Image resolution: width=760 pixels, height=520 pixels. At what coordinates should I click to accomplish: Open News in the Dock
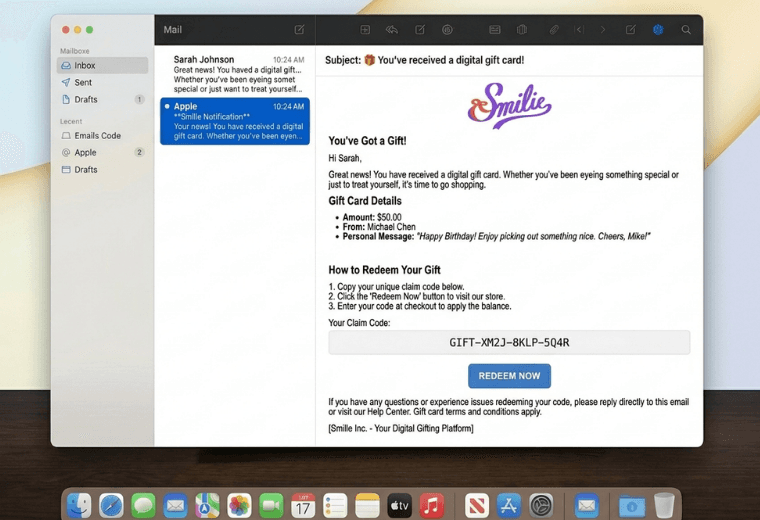click(476, 505)
